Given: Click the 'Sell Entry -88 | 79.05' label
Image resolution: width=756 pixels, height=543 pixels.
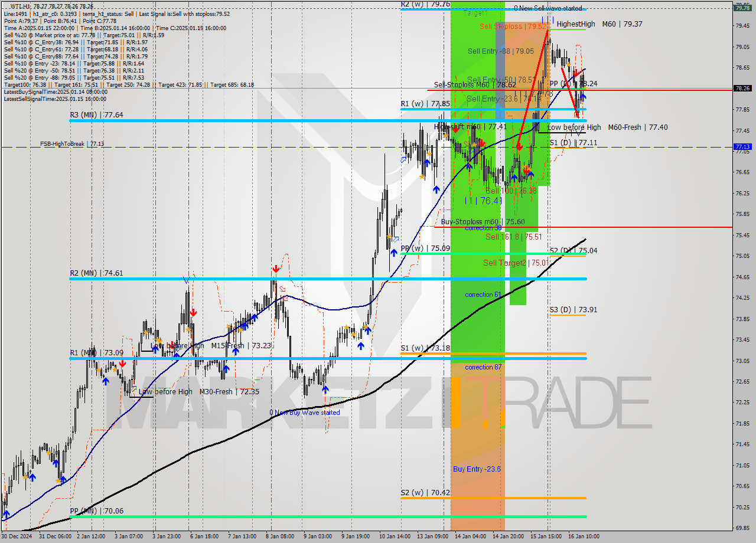Looking at the screenshot, I should [x=500, y=51].
